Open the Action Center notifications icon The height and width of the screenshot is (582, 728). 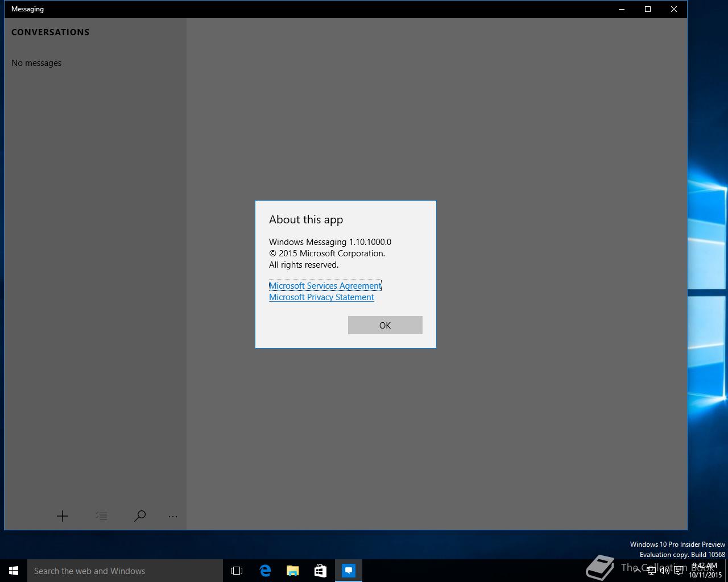pyautogui.click(x=679, y=571)
